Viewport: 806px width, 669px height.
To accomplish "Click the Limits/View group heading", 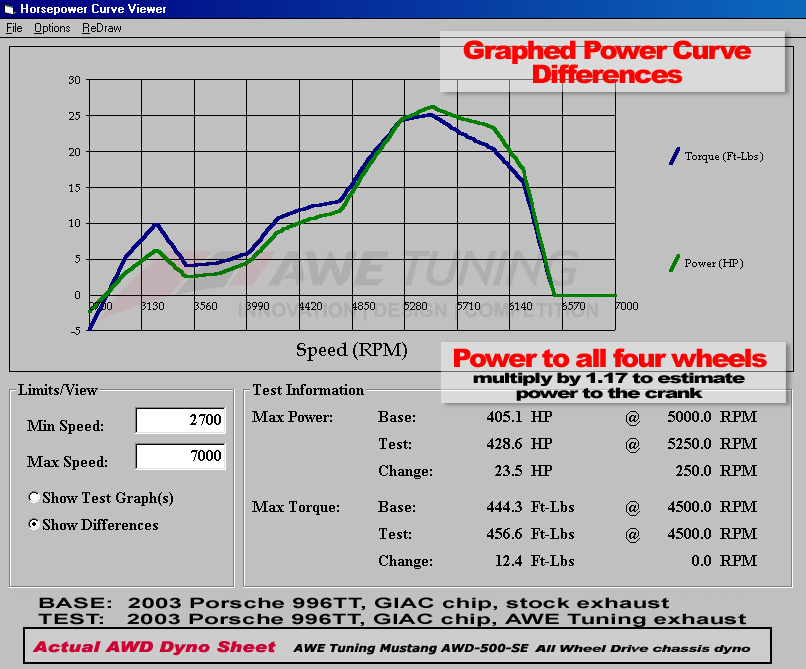I will click(58, 390).
